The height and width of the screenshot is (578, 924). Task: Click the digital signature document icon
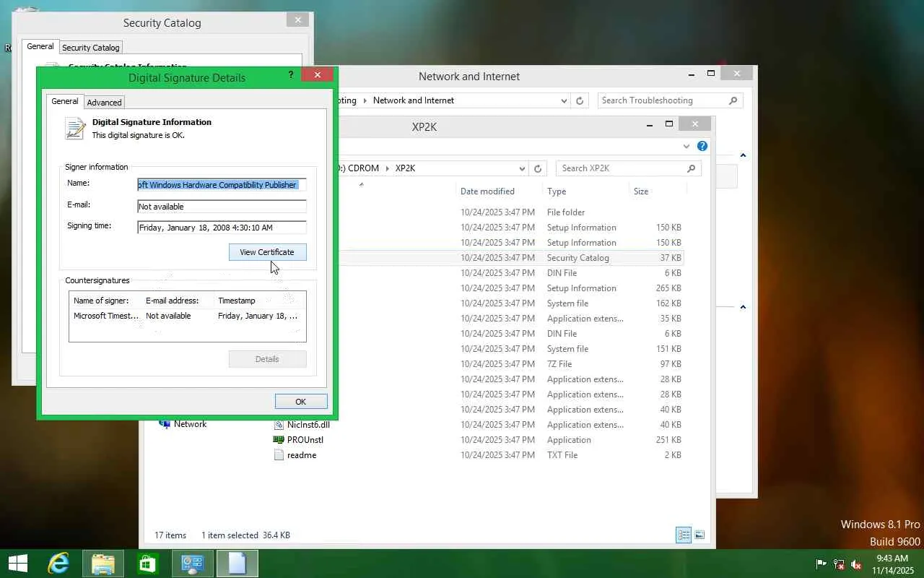(75, 129)
